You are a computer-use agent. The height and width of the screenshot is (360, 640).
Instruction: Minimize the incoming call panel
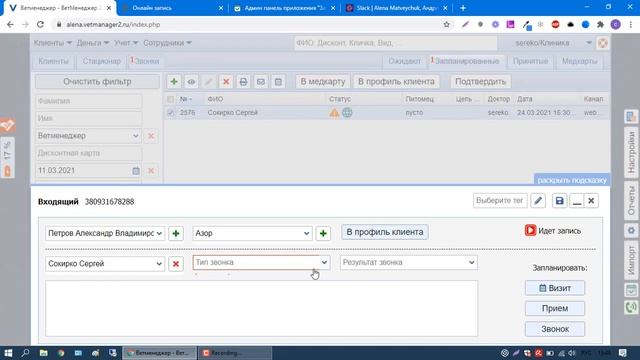577,200
